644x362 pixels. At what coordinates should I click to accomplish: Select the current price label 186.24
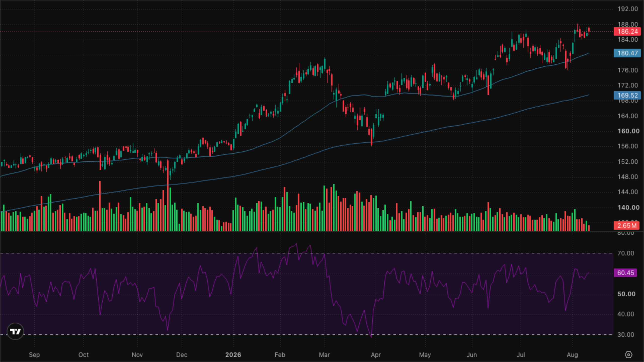(x=627, y=31)
